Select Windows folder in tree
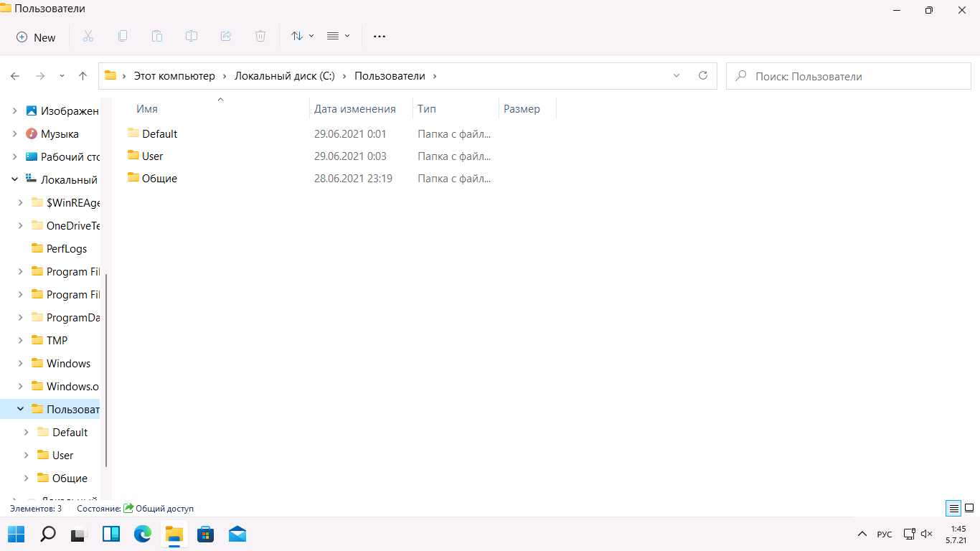The height and width of the screenshot is (551, 980). tap(68, 364)
